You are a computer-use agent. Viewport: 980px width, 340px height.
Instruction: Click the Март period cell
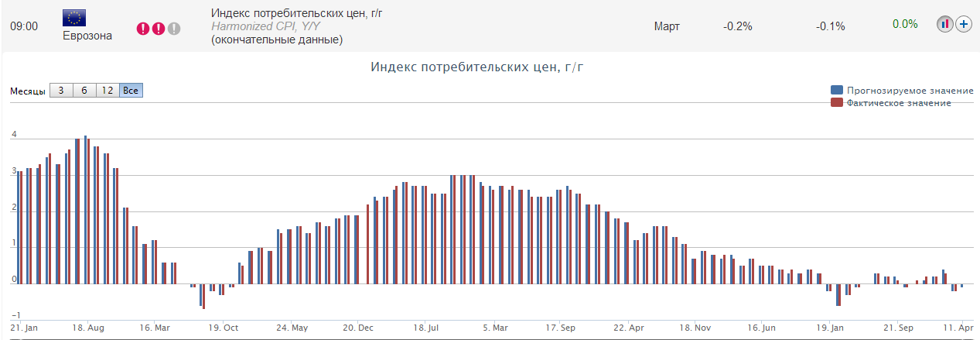[x=667, y=26]
